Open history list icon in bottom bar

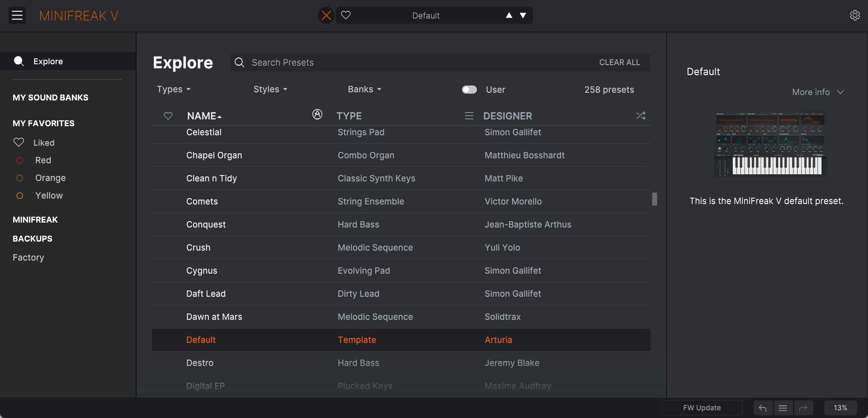pyautogui.click(x=783, y=408)
